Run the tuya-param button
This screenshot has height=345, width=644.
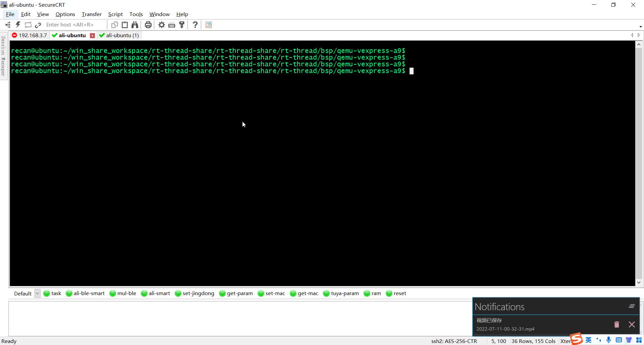coord(341,293)
